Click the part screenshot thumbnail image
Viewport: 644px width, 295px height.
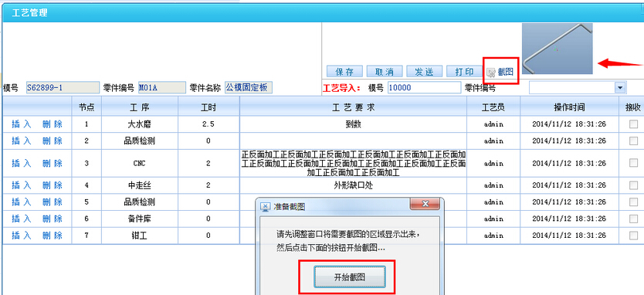[x=558, y=49]
